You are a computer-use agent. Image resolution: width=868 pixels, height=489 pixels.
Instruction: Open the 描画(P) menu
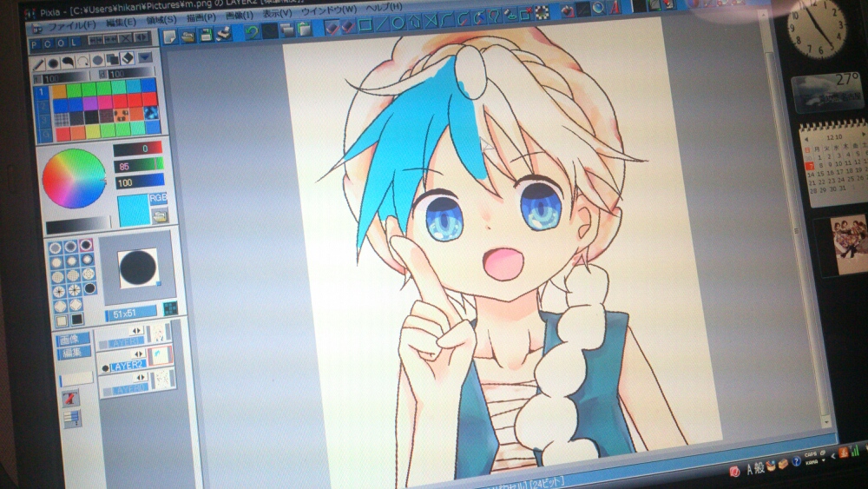(201, 17)
